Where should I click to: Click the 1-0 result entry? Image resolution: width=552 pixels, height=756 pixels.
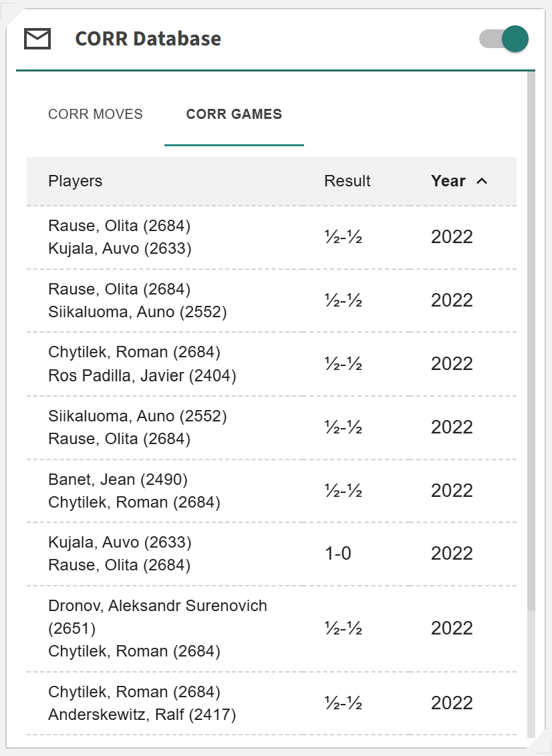[x=337, y=554]
